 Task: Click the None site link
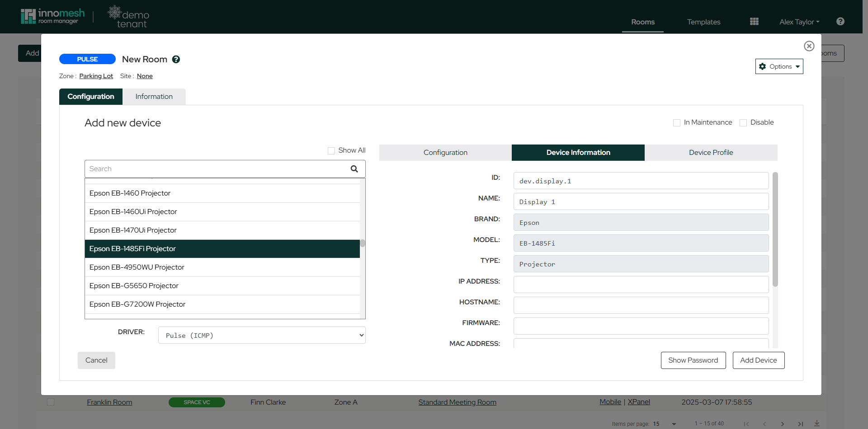click(145, 76)
